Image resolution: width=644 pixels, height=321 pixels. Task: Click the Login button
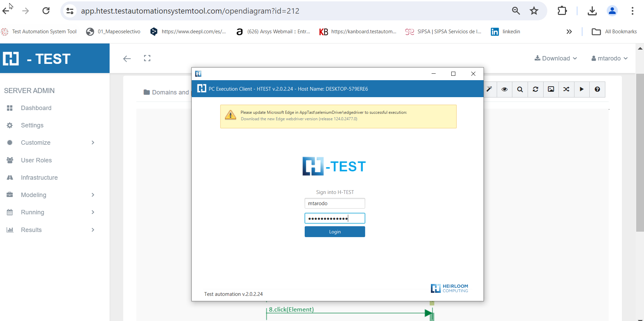(x=335, y=232)
